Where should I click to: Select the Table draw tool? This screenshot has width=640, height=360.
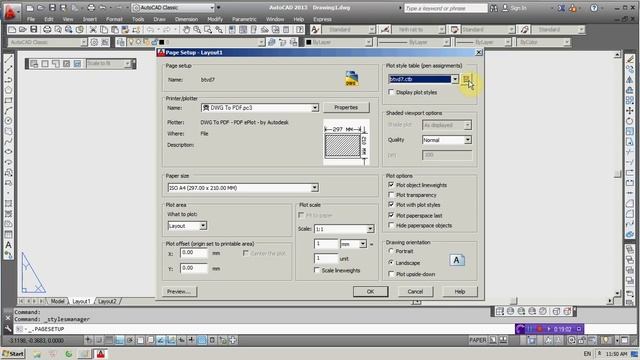click(x=8, y=235)
